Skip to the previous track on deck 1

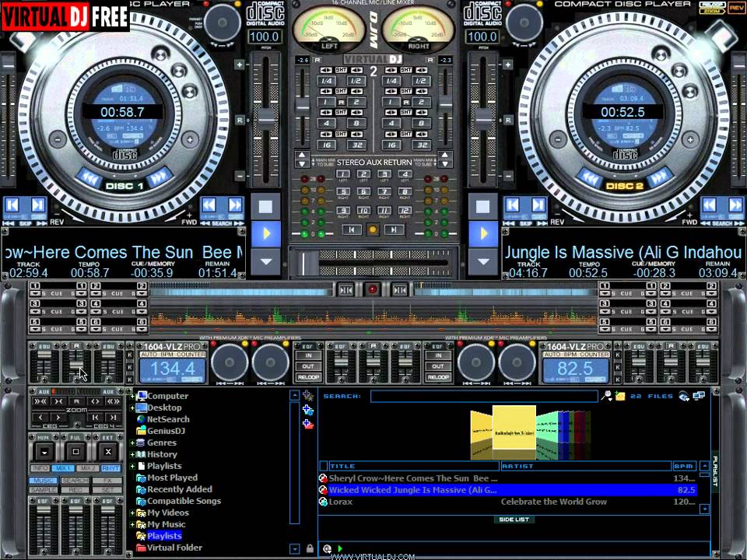pos(12,205)
